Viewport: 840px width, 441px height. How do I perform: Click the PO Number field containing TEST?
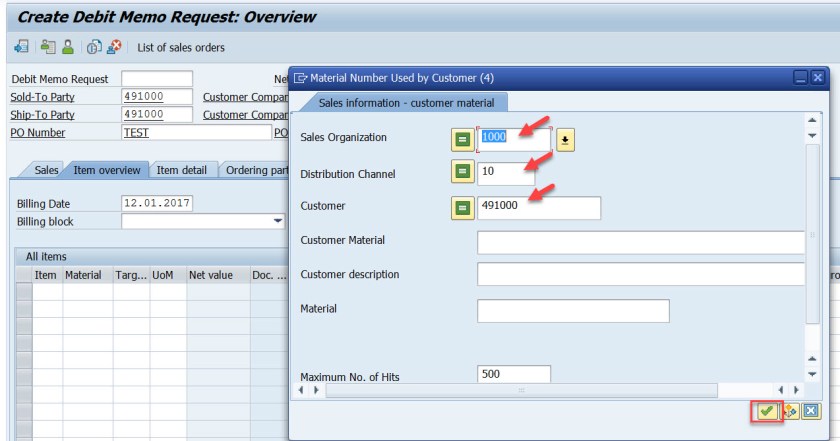coord(196,132)
